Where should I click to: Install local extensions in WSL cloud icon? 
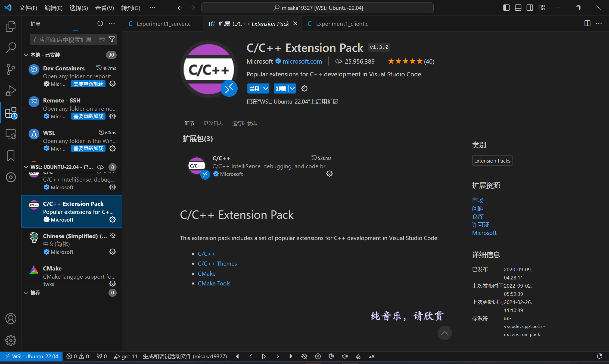100,167
